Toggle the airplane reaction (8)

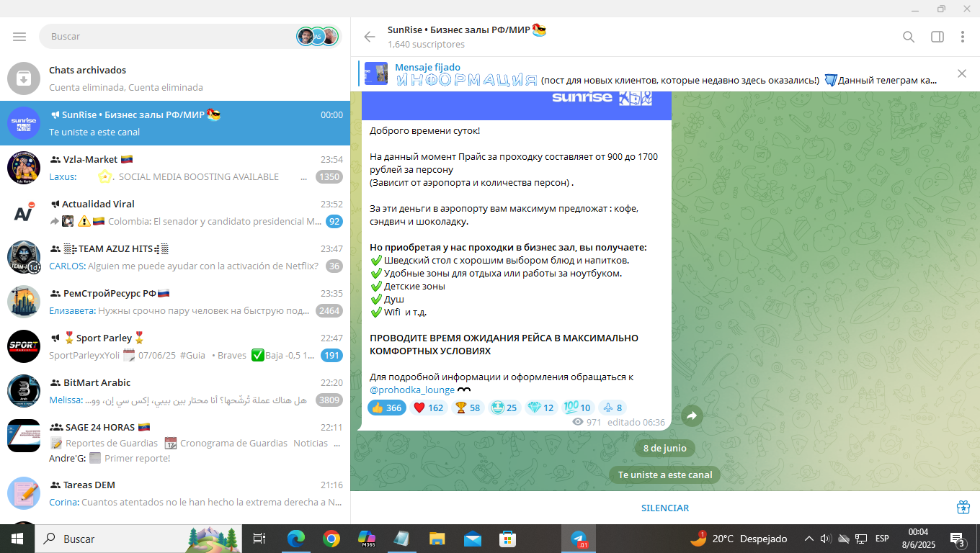click(612, 408)
